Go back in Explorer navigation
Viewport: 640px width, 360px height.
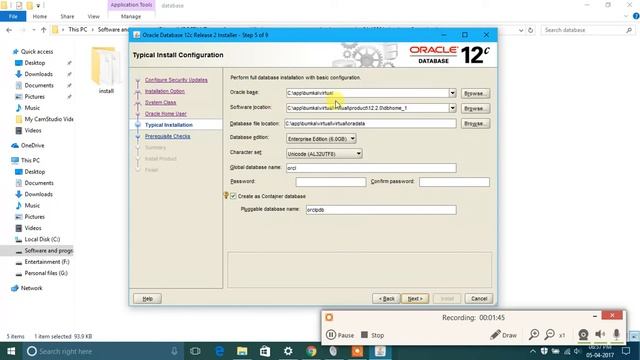pos(9,30)
